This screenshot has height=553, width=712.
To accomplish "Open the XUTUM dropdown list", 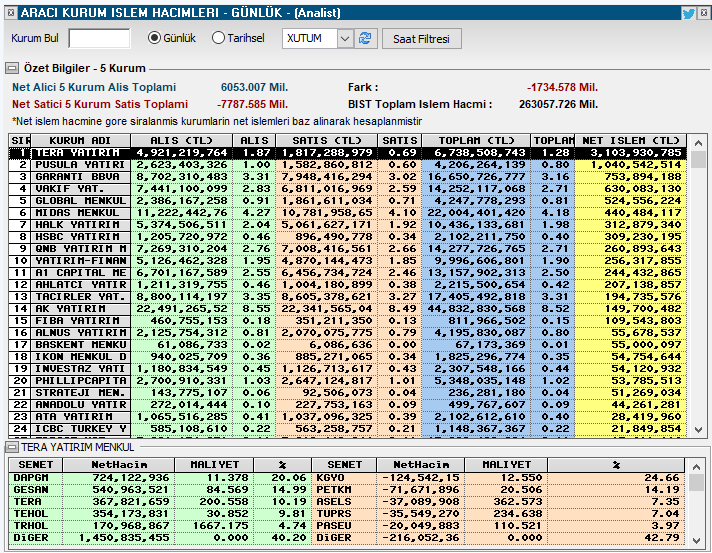I will pos(345,39).
